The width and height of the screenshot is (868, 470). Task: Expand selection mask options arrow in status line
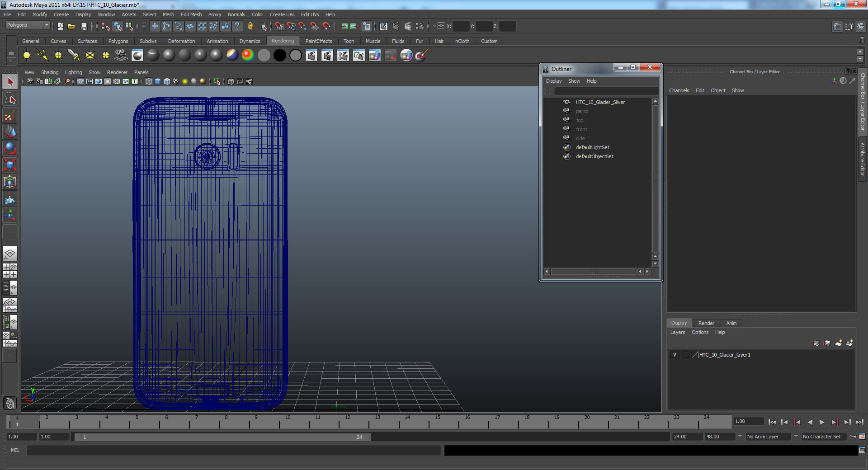point(144,26)
